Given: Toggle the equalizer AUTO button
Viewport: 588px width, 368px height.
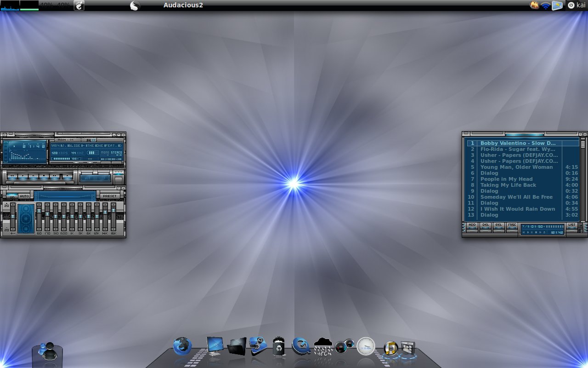Looking at the screenshot, I should [24, 196].
